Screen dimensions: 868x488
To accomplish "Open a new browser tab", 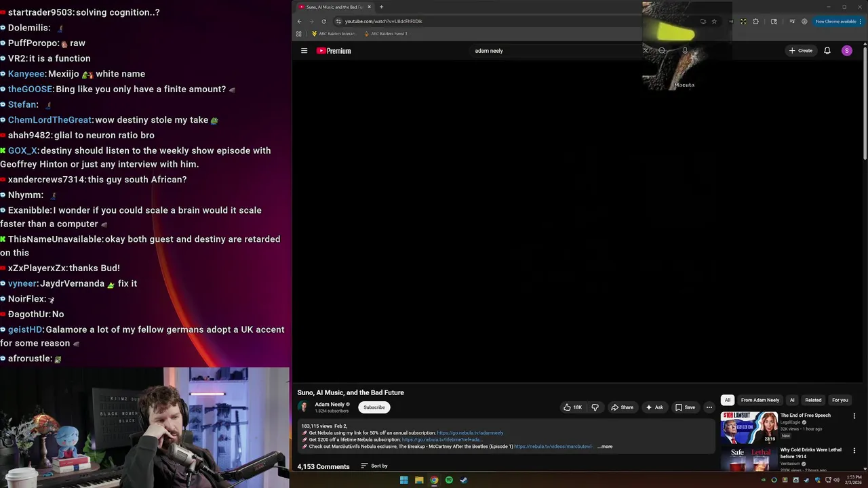I will tap(381, 7).
